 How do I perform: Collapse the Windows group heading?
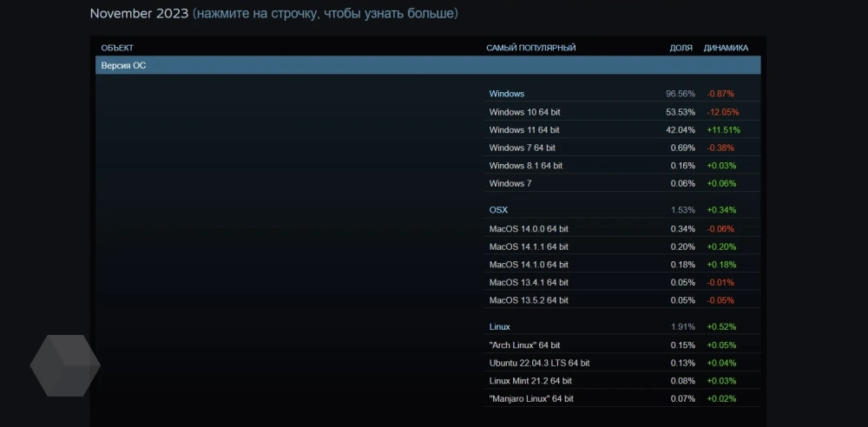[x=507, y=94]
